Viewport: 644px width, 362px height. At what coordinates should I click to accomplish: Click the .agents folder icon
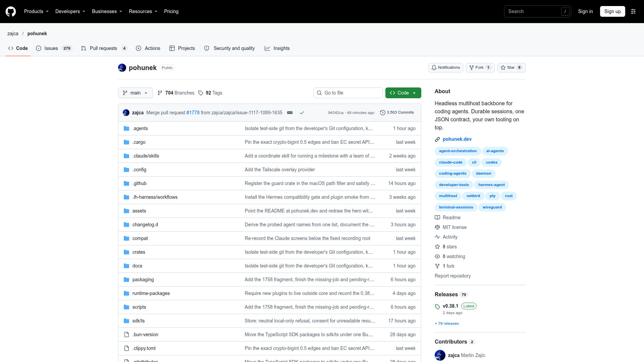(x=126, y=128)
